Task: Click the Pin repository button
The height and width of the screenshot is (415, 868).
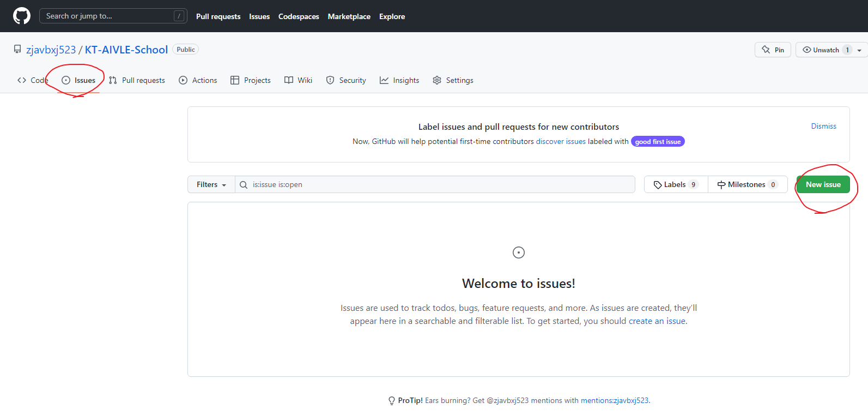Action: tap(773, 50)
